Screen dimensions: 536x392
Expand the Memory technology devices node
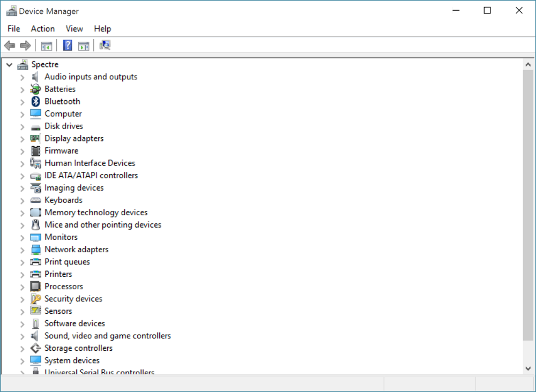tap(22, 213)
